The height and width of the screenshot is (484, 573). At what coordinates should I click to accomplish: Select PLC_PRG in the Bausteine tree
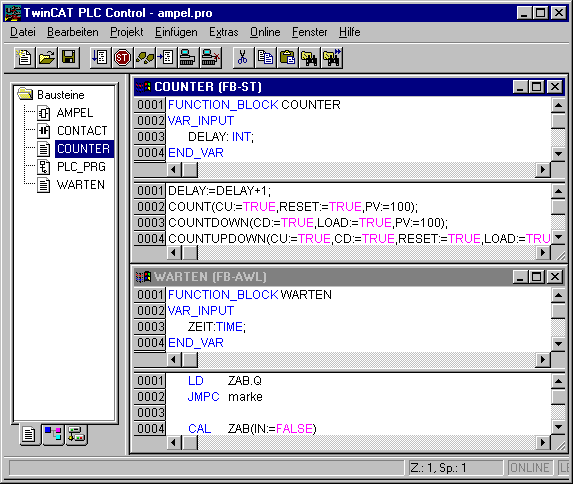click(81, 167)
